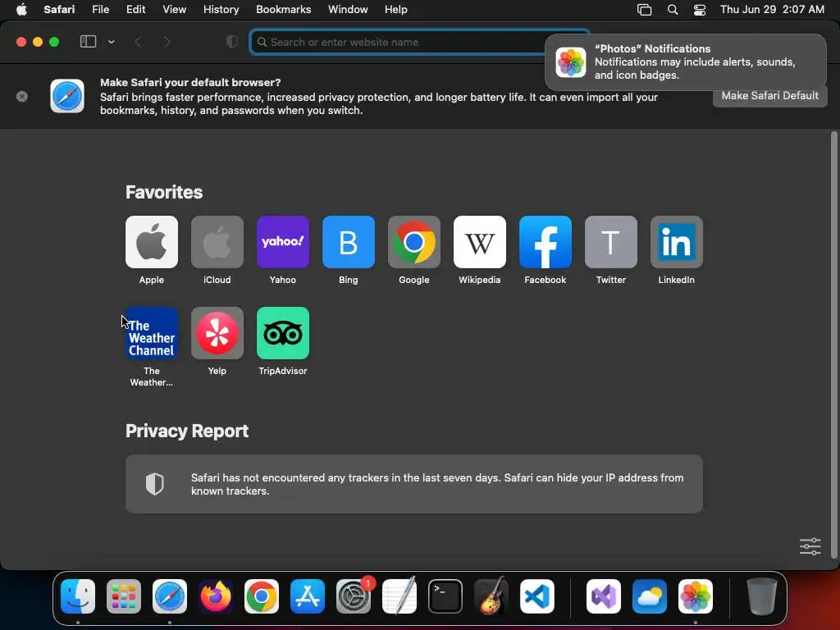This screenshot has width=840, height=630.
Task: Click the Privacy Report tracker summary
Action: (414, 484)
